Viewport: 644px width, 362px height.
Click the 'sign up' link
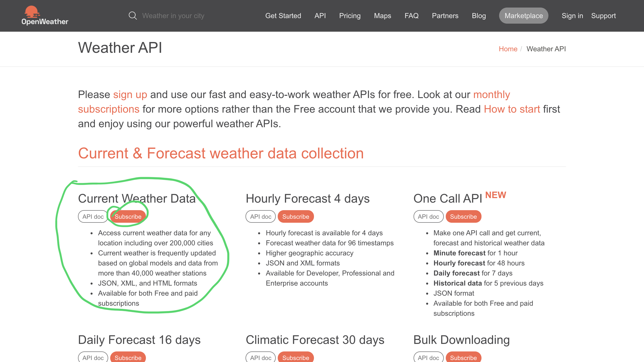pos(130,95)
